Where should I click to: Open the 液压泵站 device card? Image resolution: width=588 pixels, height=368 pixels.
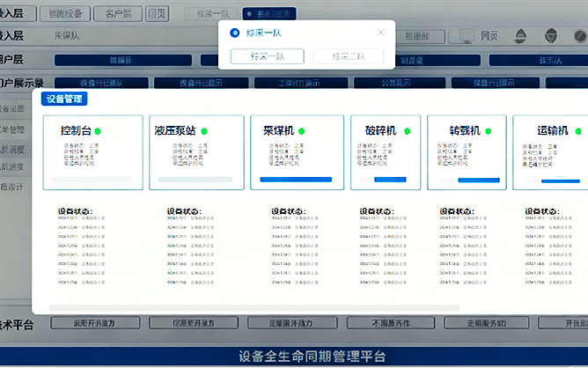(194, 153)
